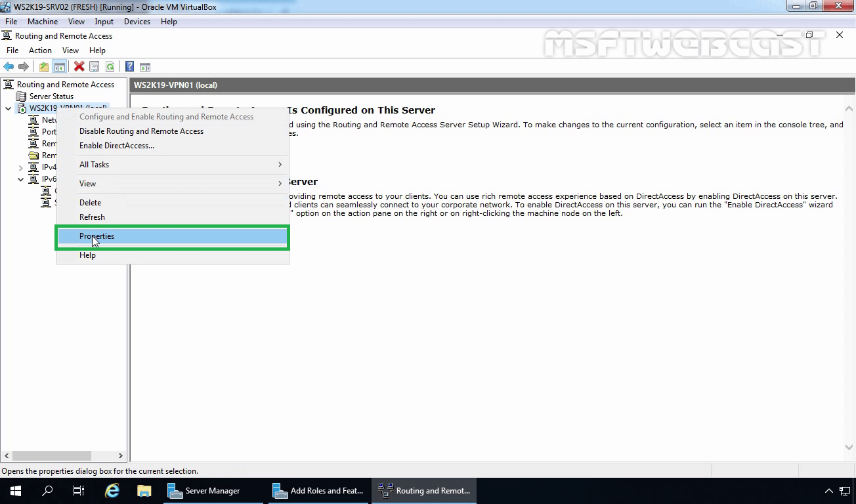Click the green Refresh toolbar icon
Screen dimensions: 856x504
click(x=110, y=66)
